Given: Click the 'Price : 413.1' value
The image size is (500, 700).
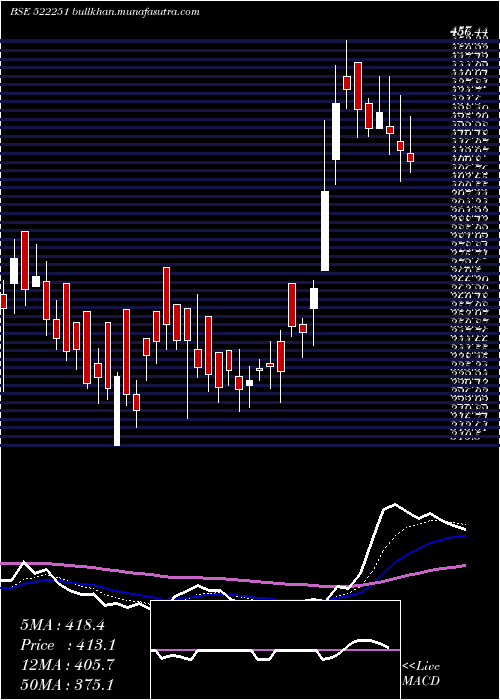Looking at the screenshot, I should pos(68,645).
